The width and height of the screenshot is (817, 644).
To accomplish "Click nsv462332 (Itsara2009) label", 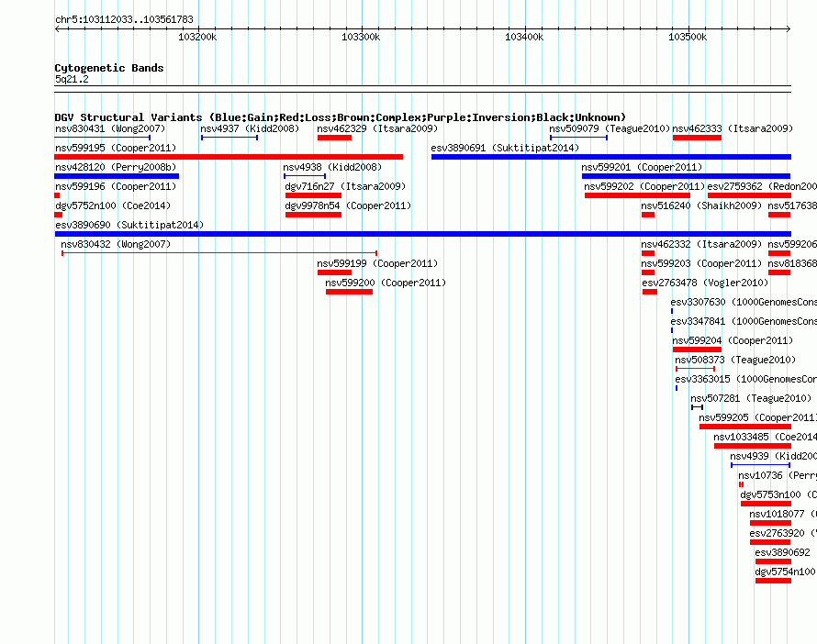I will click(x=701, y=244).
